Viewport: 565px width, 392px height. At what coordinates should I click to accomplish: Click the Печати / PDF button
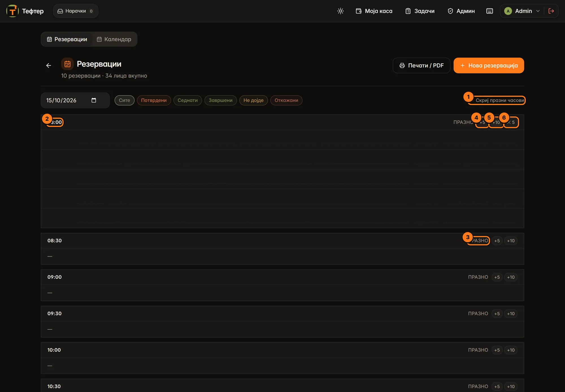click(421, 65)
